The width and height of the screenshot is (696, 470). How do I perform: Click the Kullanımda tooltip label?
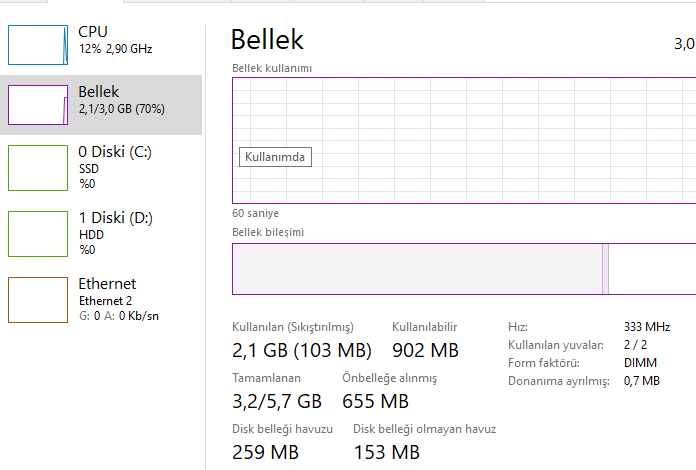coord(275,157)
